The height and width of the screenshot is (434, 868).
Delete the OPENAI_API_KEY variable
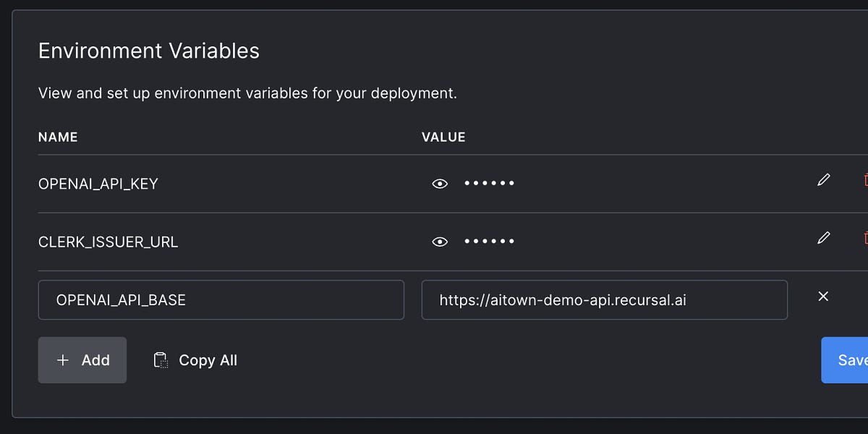(x=865, y=179)
